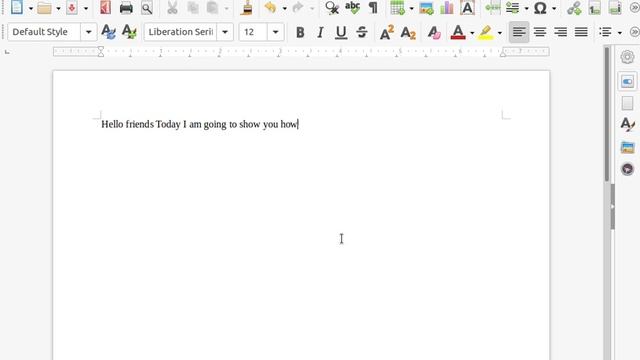This screenshot has height=360, width=640.
Task: Toggle bold formatting
Action: [300, 32]
